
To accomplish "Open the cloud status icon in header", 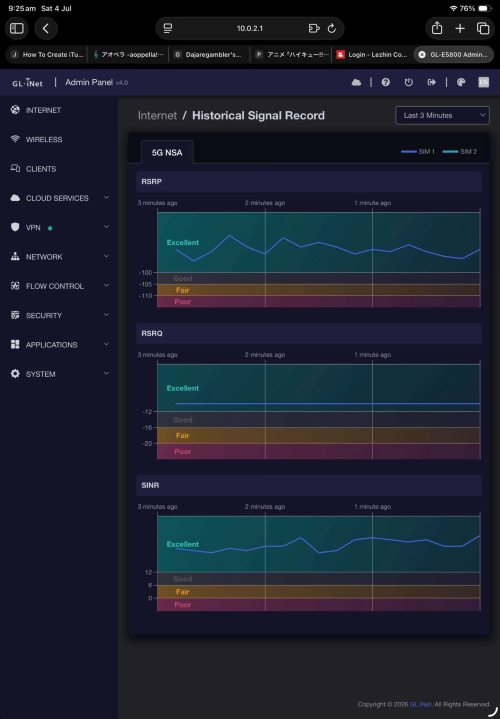I will coord(356,83).
